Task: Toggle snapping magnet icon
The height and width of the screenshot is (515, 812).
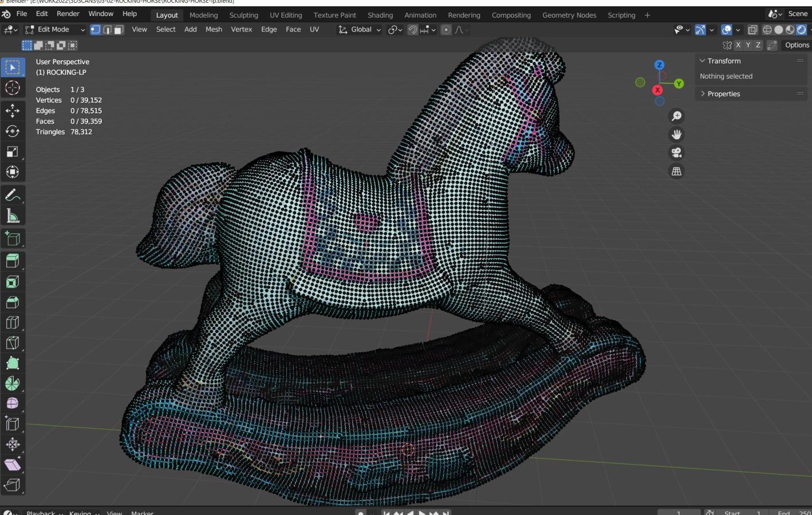Action: pyautogui.click(x=412, y=30)
